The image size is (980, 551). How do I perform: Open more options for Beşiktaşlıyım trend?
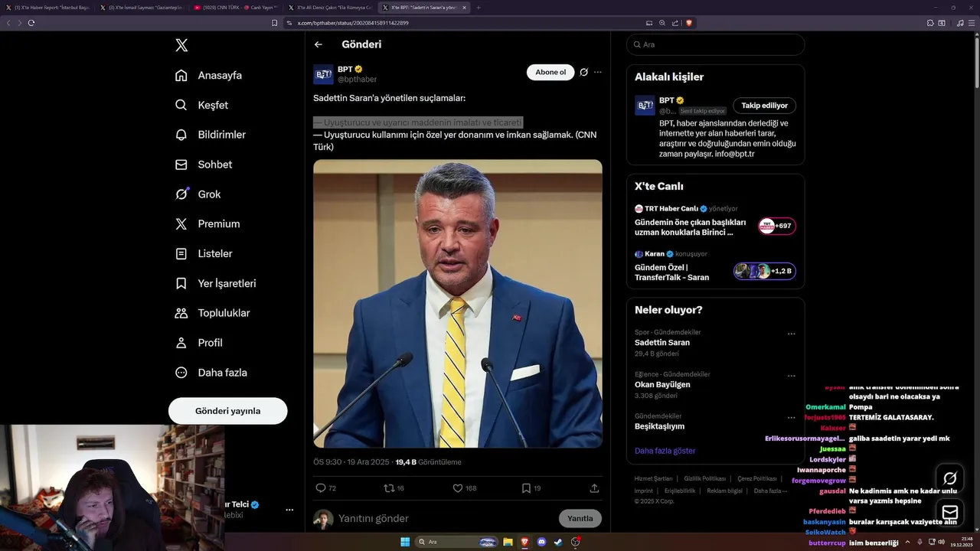pos(791,418)
